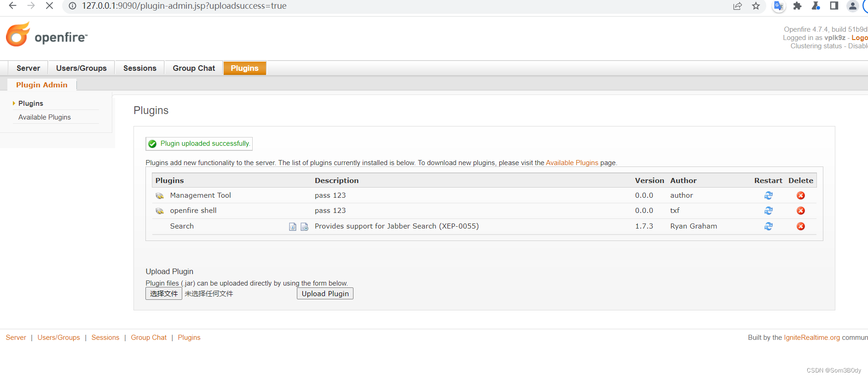Click the choose file button (选择文件)
868x378 pixels.
[x=164, y=293]
